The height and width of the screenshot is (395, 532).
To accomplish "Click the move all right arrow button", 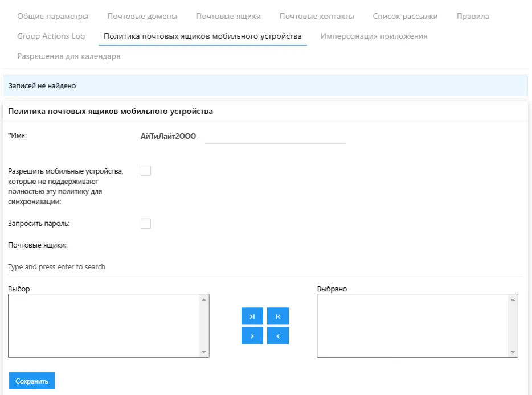I will click(252, 316).
